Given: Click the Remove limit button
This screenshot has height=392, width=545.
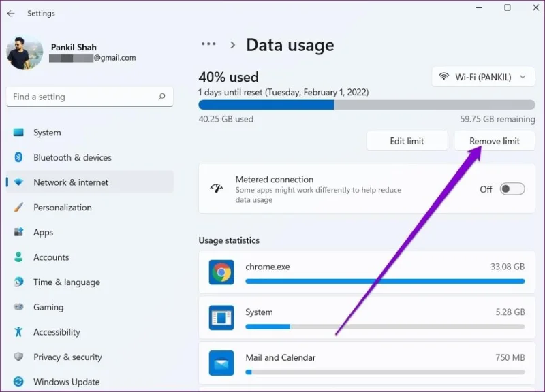Looking at the screenshot, I should 495,141.
